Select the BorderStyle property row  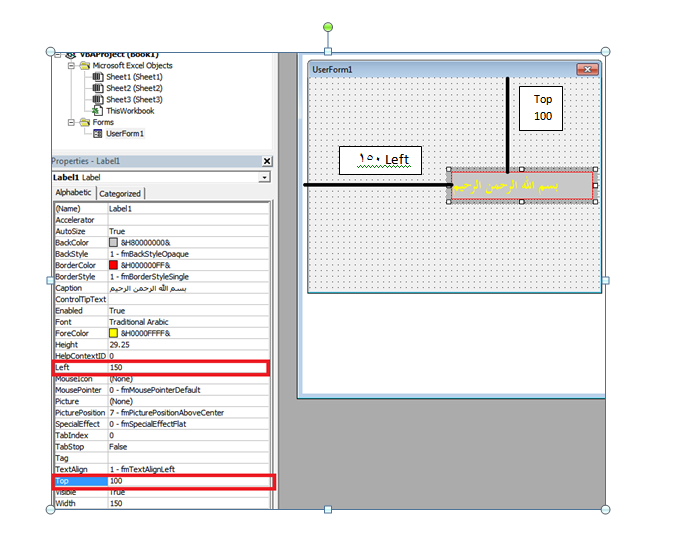point(162,277)
